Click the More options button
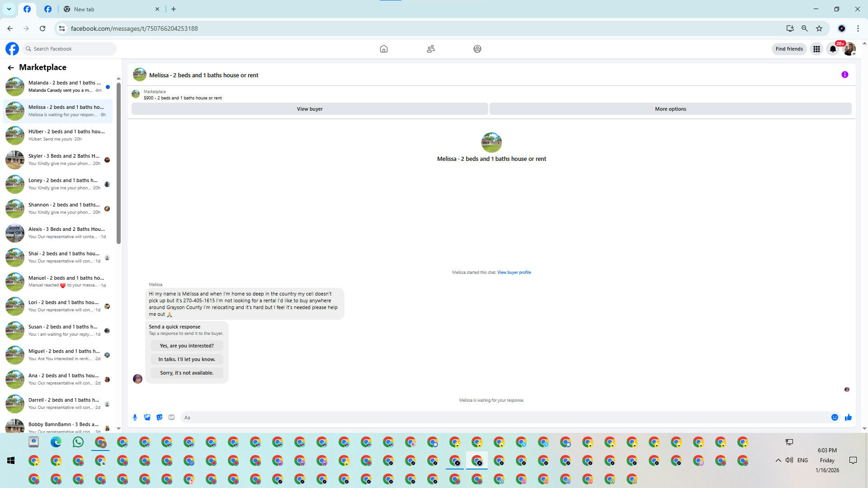Screen dimensions: 868x488 (670, 109)
